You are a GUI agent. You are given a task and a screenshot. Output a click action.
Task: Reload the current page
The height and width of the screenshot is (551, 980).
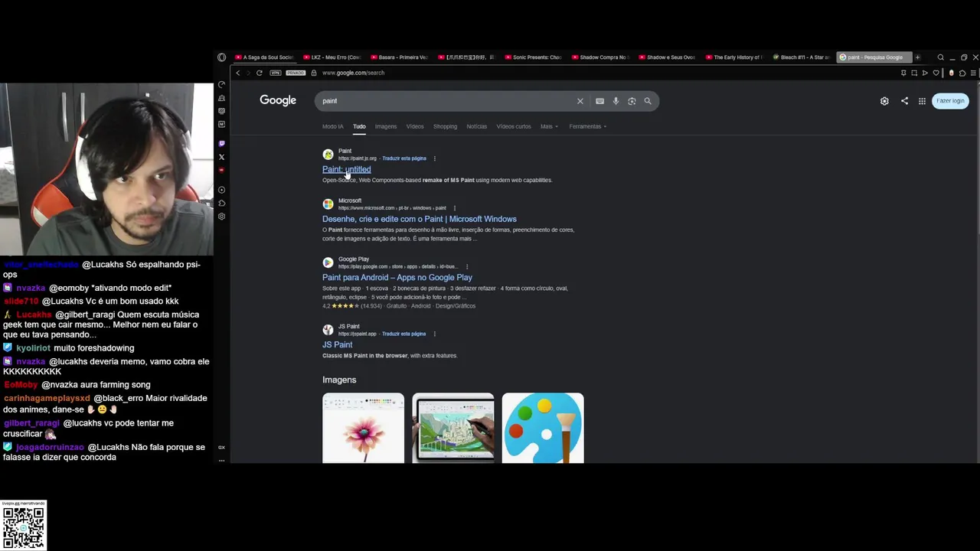(260, 73)
